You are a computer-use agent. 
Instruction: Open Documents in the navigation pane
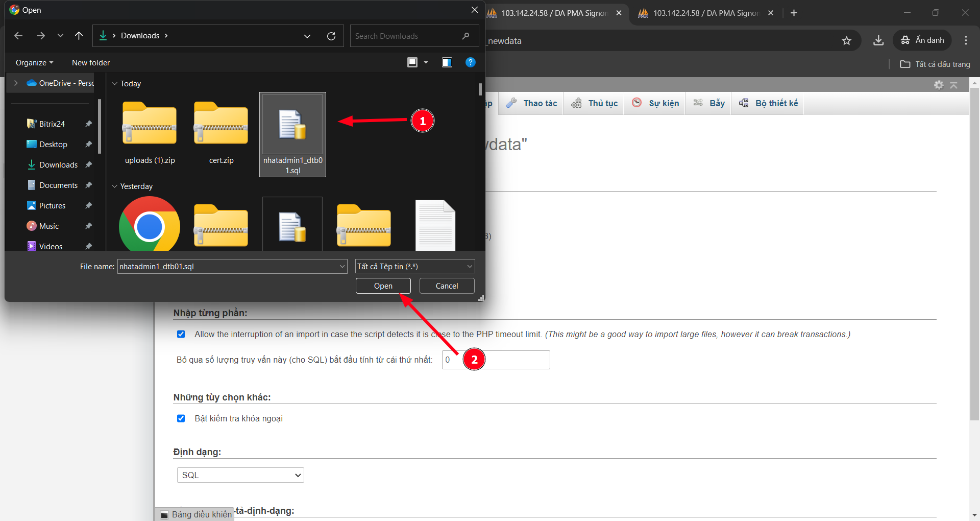pos(58,185)
